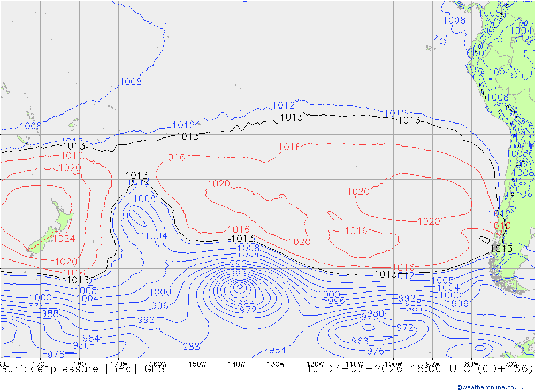The height and width of the screenshot is (392, 535).
Task: Click the 130W longitude label
Action: coord(276,364)
